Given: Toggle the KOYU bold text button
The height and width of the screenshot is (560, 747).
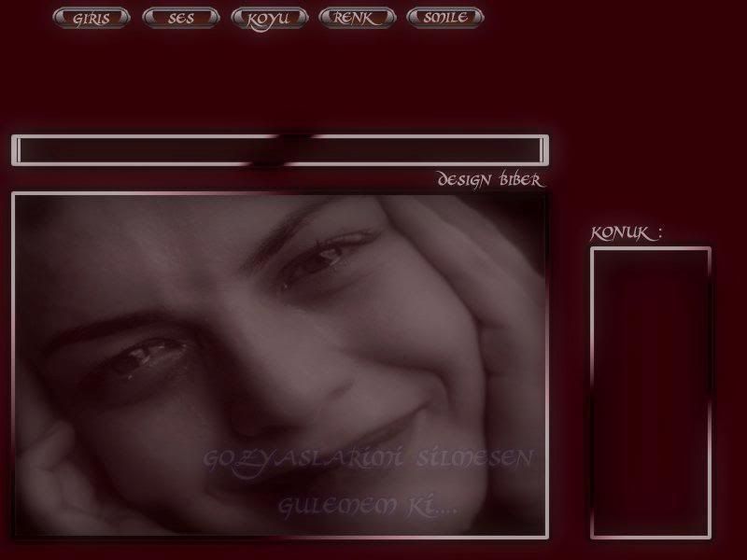Looking at the screenshot, I should pos(269,18).
